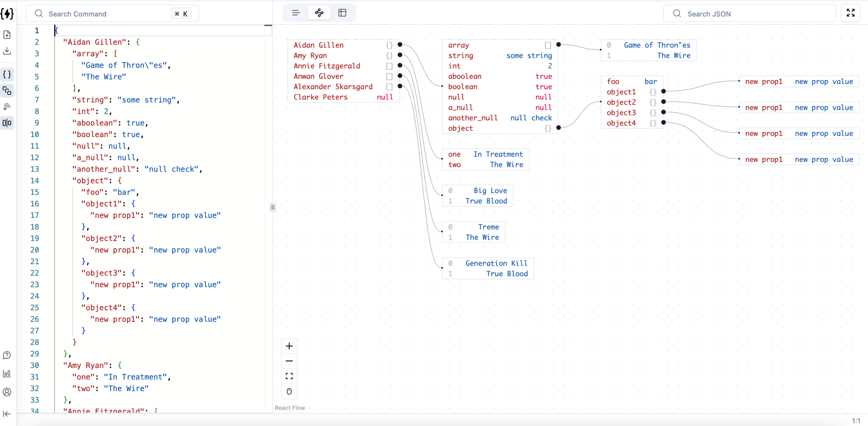Click inside the Search JSON field
Image resolution: width=868 pixels, height=426 pixels.
[x=750, y=14]
